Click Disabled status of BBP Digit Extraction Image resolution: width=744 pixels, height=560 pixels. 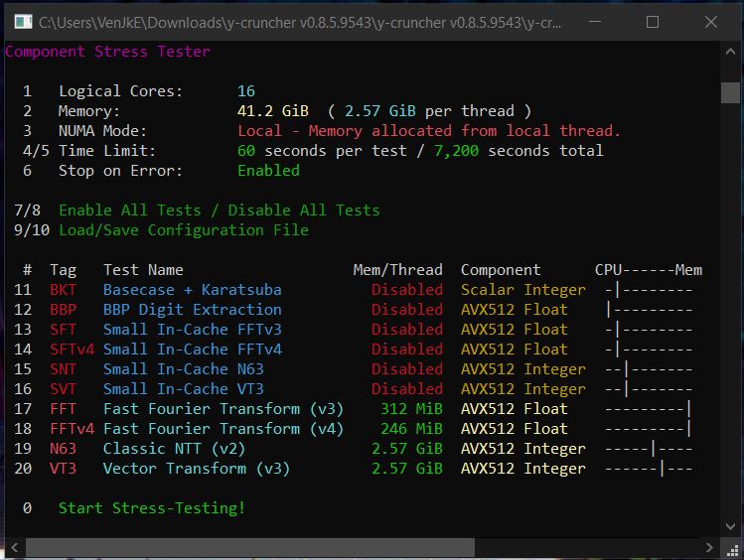407,310
